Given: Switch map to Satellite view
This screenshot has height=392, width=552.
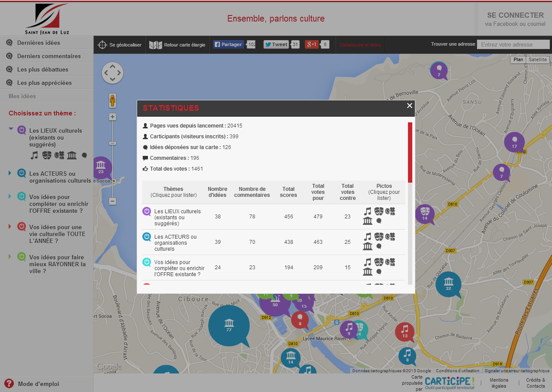Looking at the screenshot, I should click(x=537, y=59).
